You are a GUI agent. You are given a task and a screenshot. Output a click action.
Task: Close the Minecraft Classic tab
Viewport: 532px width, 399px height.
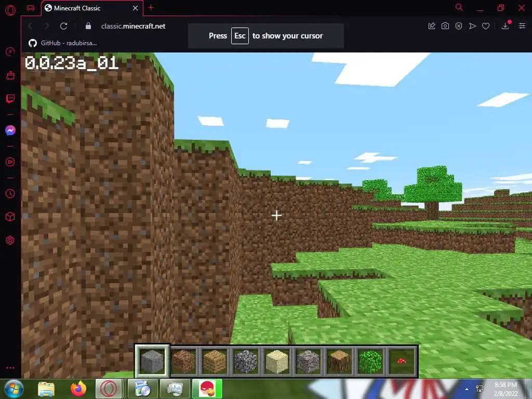(x=136, y=8)
